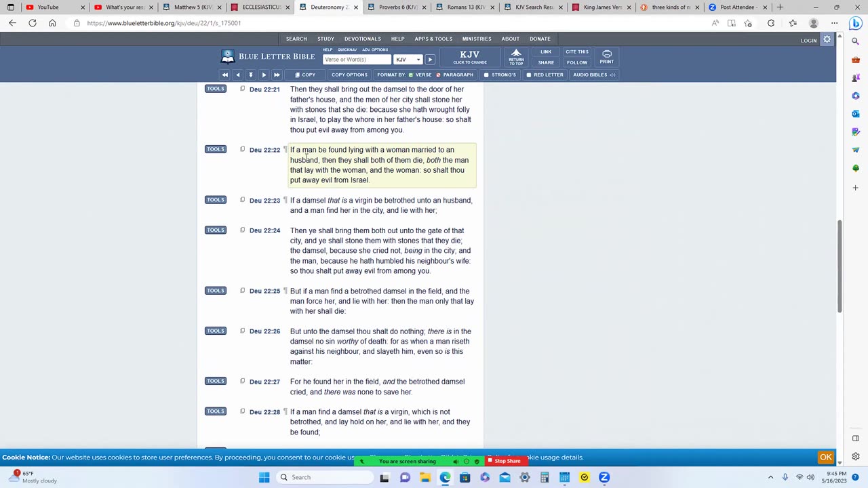The width and height of the screenshot is (868, 488).
Task: Open Audio Bibles
Action: [x=594, y=75]
